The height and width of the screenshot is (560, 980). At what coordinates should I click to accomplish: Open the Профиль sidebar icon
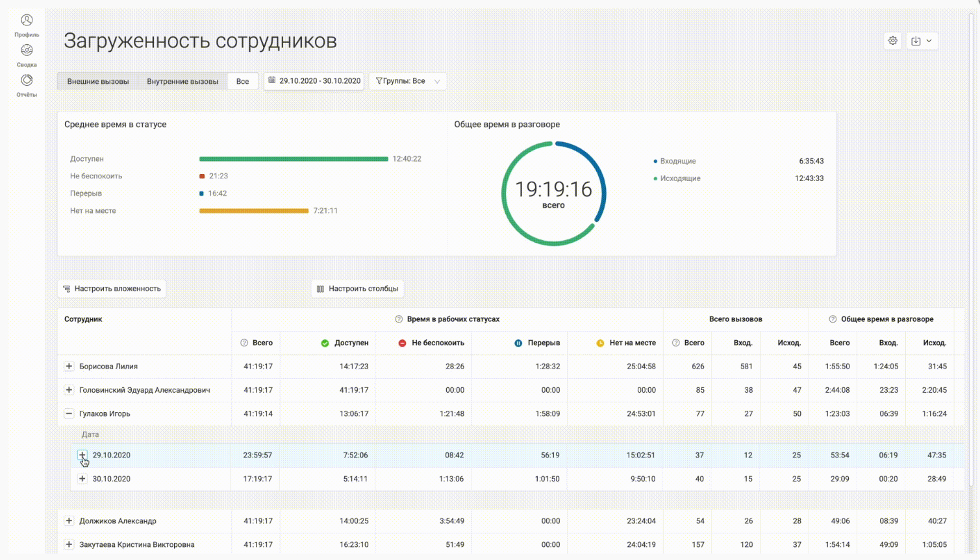[x=27, y=21]
